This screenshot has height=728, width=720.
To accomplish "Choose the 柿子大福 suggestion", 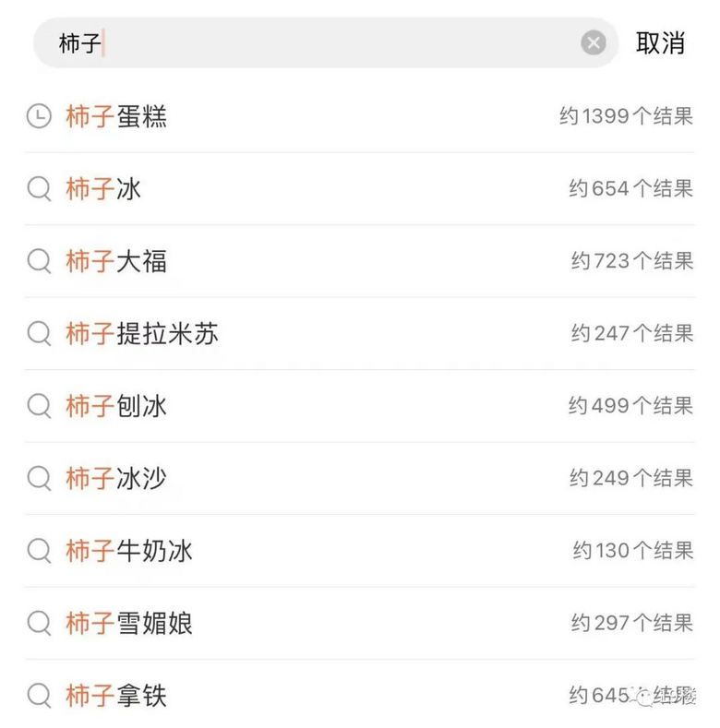I will tap(360, 261).
